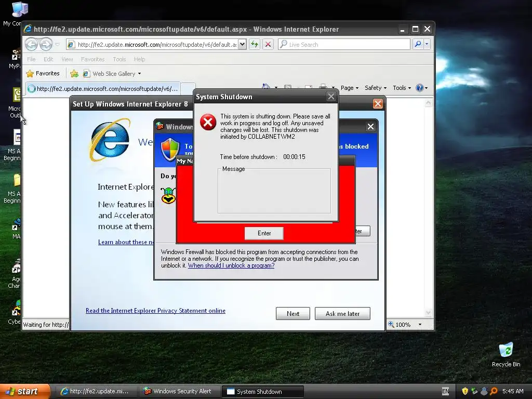Viewport: 532px width, 399px height.
Task: Click Next in IE8 setup dialog
Action: coord(293,313)
